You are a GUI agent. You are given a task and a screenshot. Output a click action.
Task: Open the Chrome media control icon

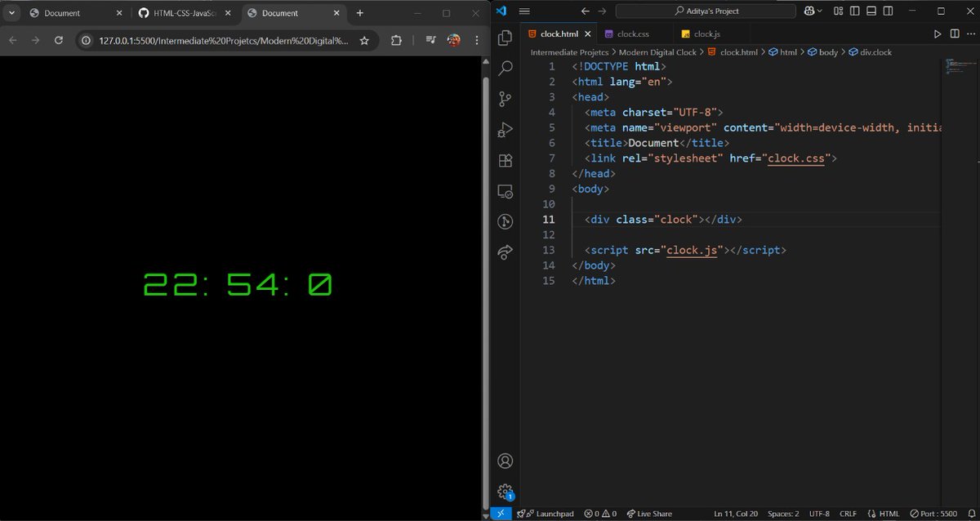click(430, 40)
